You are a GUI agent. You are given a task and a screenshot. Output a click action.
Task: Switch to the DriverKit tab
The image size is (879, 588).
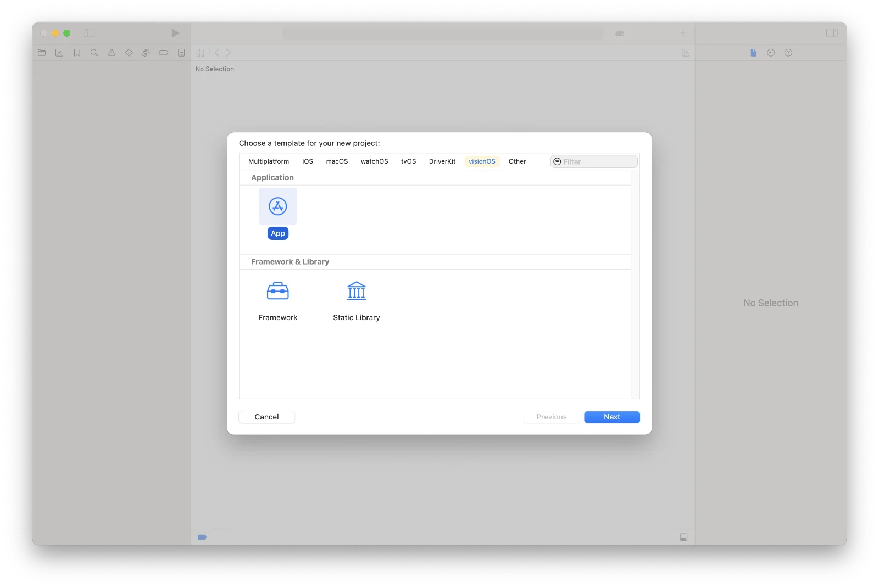click(442, 161)
